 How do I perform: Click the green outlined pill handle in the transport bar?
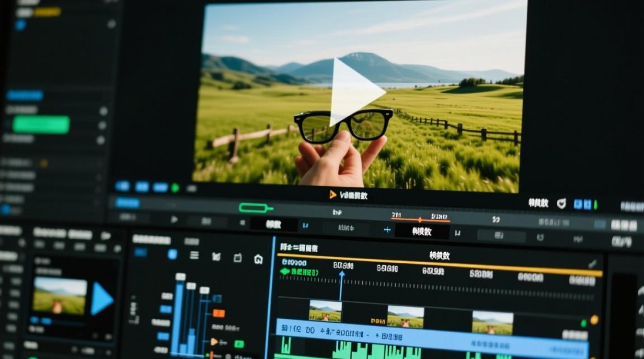[x=256, y=208]
